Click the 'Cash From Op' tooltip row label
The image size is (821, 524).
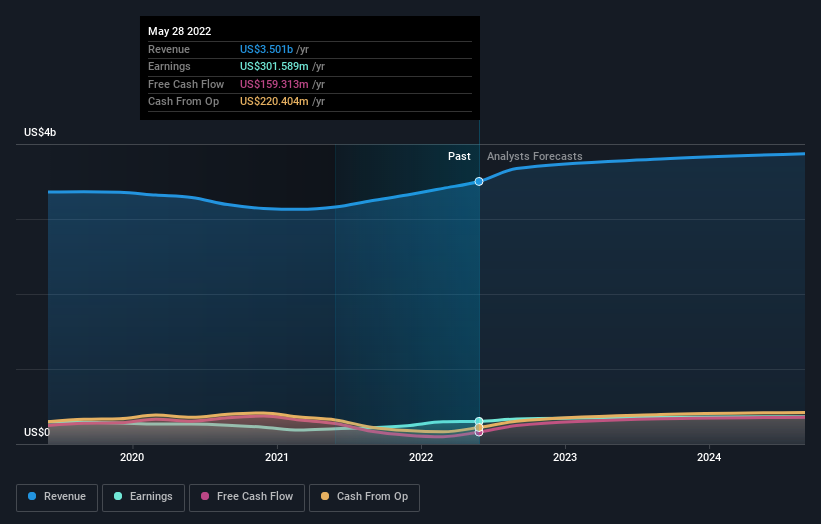[183, 102]
